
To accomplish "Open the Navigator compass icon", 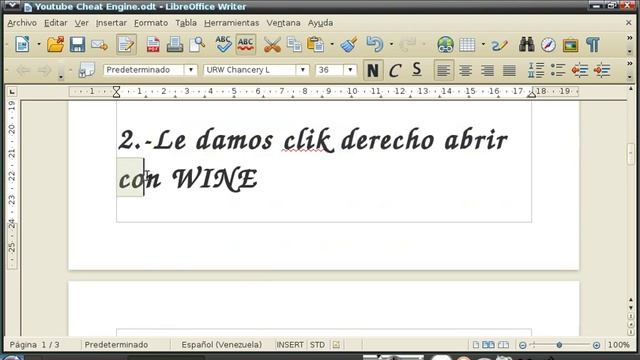I will [x=549, y=44].
